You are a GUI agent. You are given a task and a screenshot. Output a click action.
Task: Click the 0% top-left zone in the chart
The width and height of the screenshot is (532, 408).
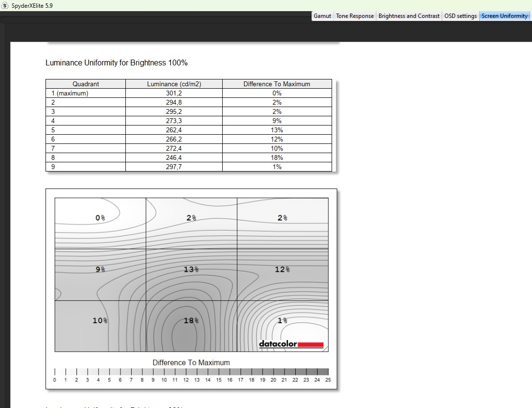click(100, 218)
